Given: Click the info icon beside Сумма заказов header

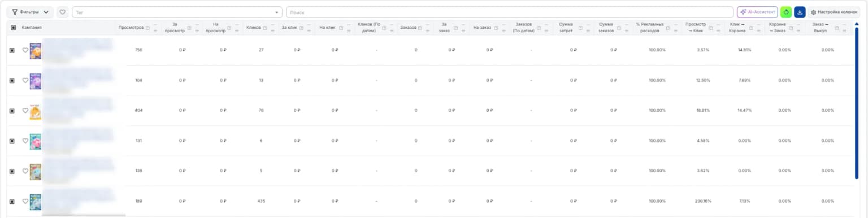Looking at the screenshot, I should 619,28.
